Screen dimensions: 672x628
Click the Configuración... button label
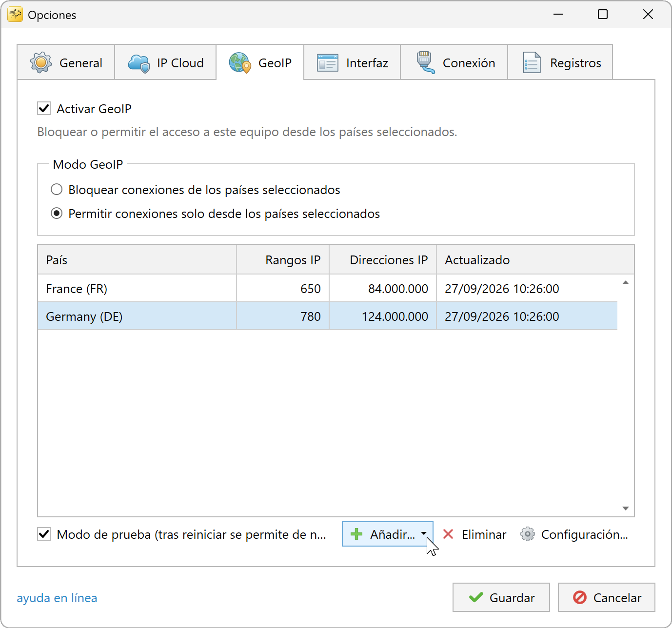584,534
